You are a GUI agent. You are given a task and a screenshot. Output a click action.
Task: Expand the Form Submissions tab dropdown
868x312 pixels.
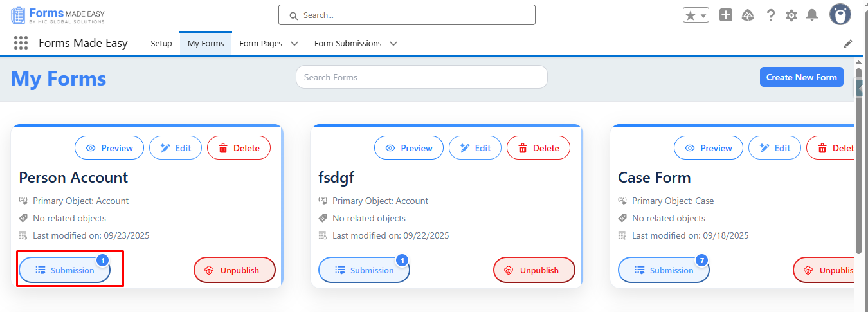tap(393, 44)
